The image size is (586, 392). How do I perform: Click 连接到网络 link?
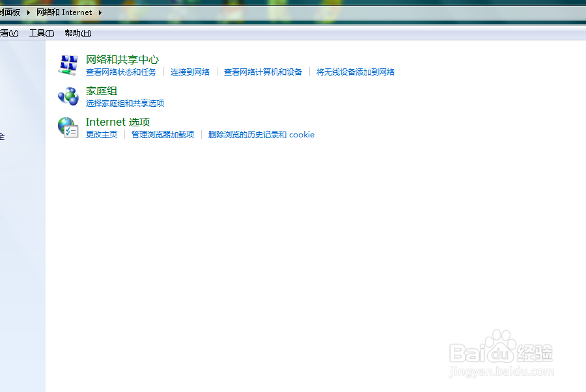[190, 72]
